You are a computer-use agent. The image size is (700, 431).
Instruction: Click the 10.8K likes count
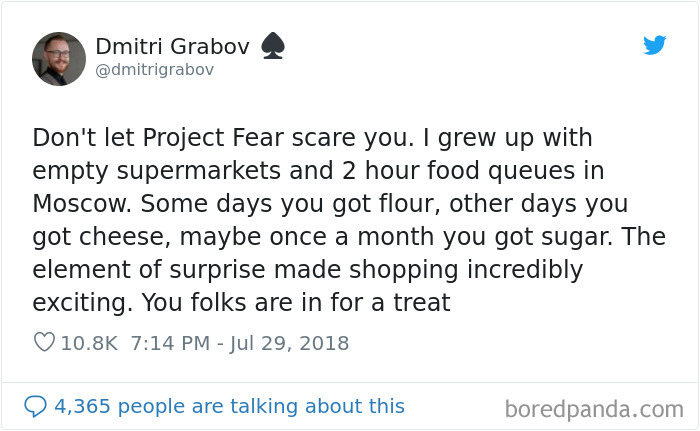point(89,343)
